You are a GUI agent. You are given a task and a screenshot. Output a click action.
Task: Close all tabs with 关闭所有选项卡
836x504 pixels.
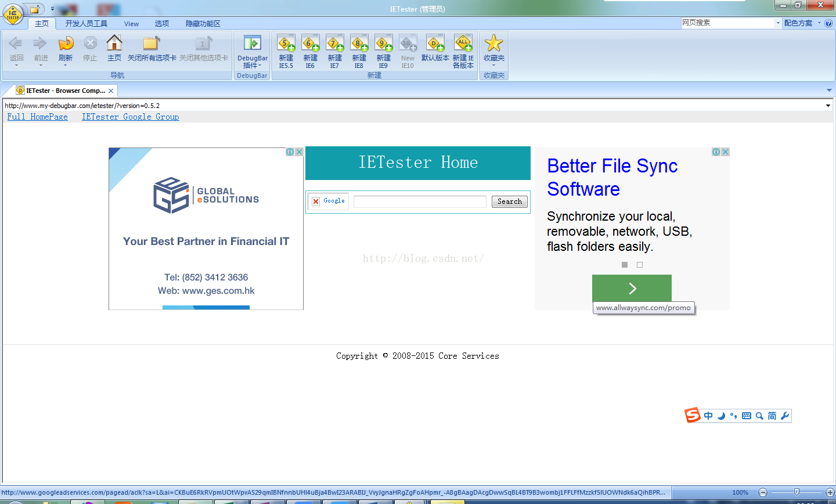click(152, 49)
